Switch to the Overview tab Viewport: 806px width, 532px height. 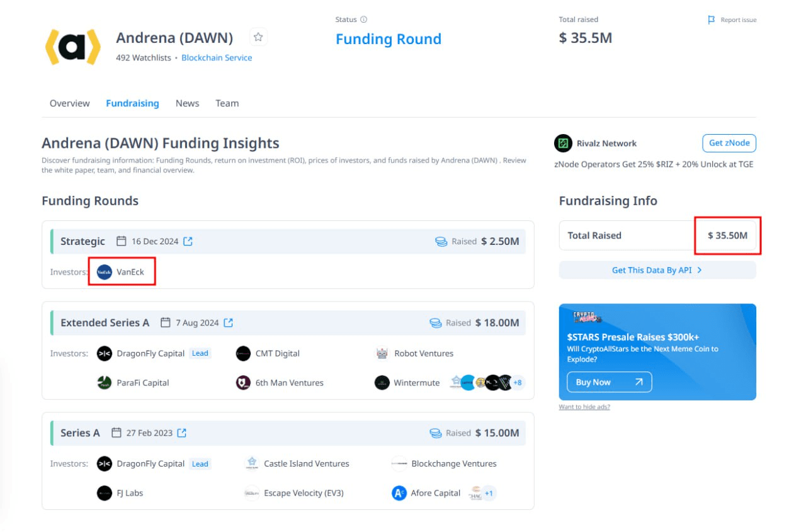(x=70, y=103)
